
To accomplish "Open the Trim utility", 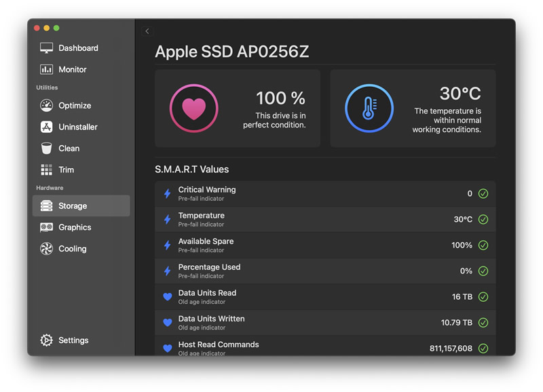I will click(81, 170).
